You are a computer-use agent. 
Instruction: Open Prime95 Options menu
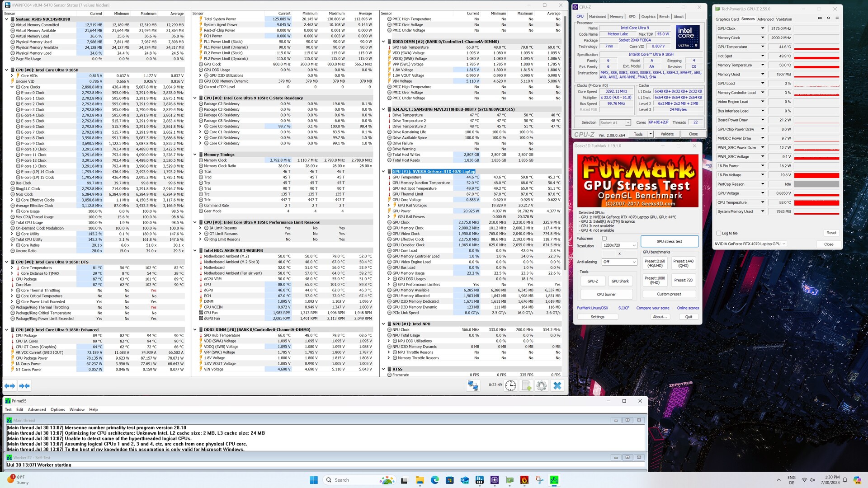[57, 409]
